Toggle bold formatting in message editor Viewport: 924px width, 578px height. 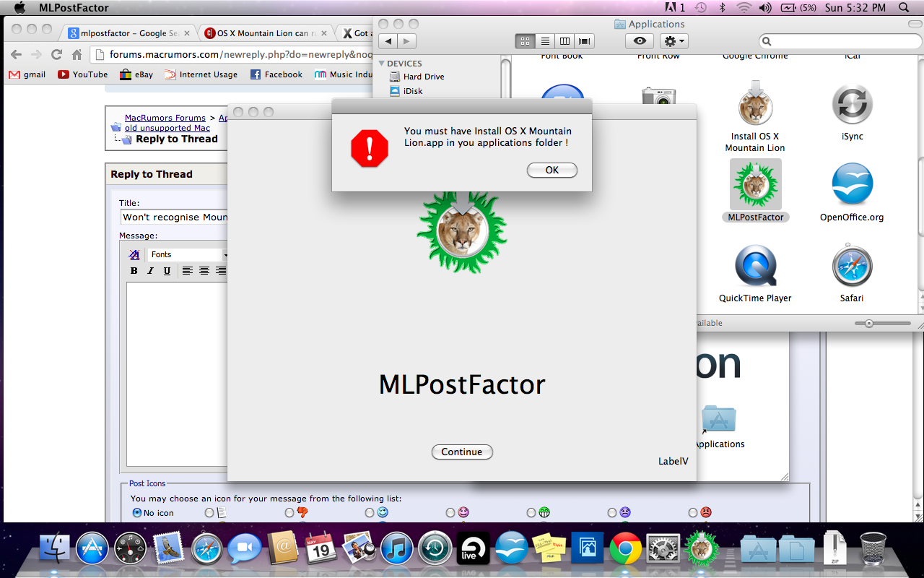click(134, 271)
